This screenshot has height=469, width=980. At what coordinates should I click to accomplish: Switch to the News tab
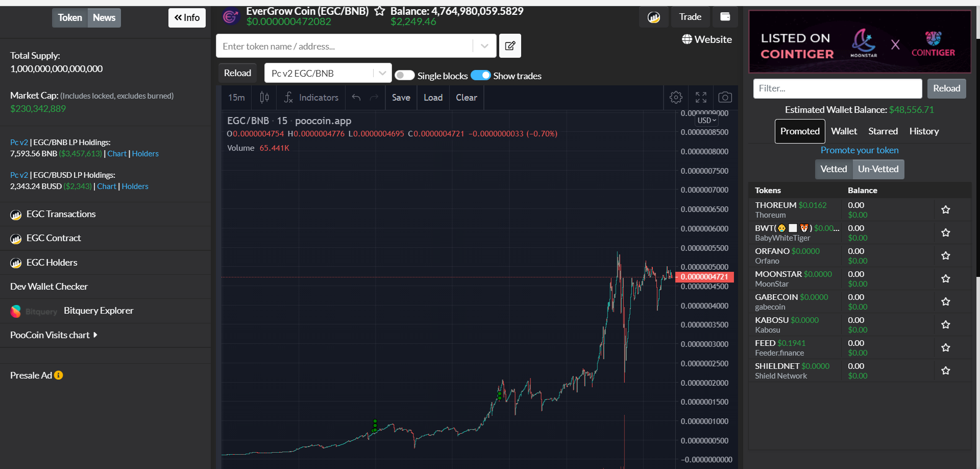(104, 18)
